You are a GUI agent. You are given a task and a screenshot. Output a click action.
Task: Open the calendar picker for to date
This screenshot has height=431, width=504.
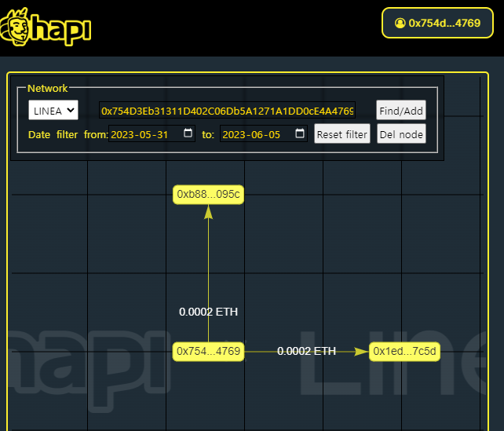coord(300,133)
